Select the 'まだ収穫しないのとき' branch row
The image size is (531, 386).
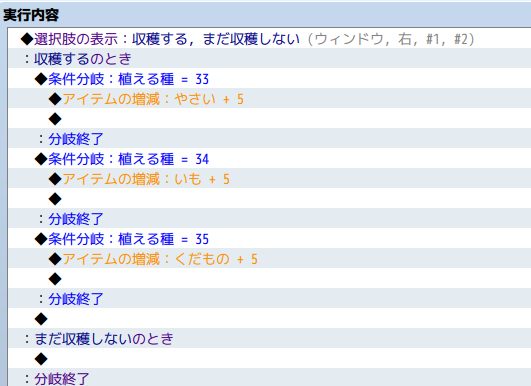pyautogui.click(x=270, y=338)
